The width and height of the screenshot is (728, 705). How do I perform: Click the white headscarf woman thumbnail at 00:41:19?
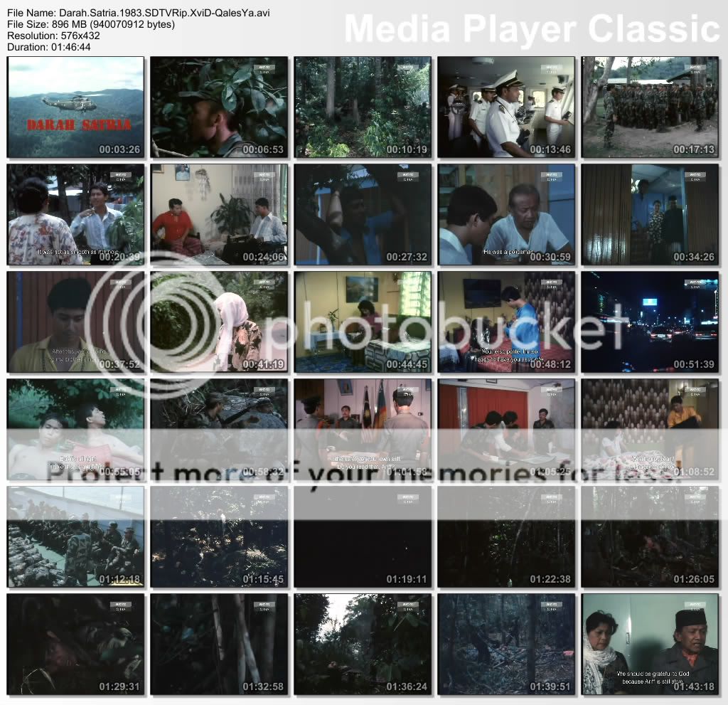219,322
